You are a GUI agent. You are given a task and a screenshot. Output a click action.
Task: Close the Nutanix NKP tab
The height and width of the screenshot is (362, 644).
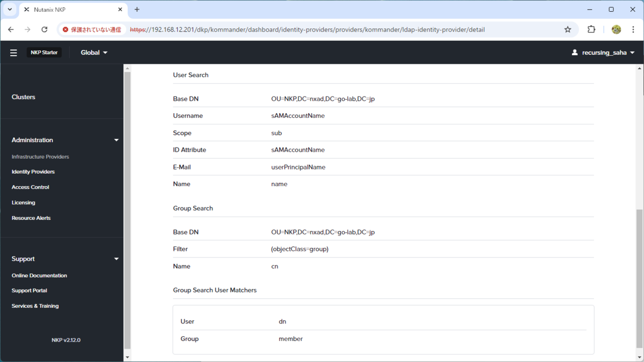coord(120,10)
